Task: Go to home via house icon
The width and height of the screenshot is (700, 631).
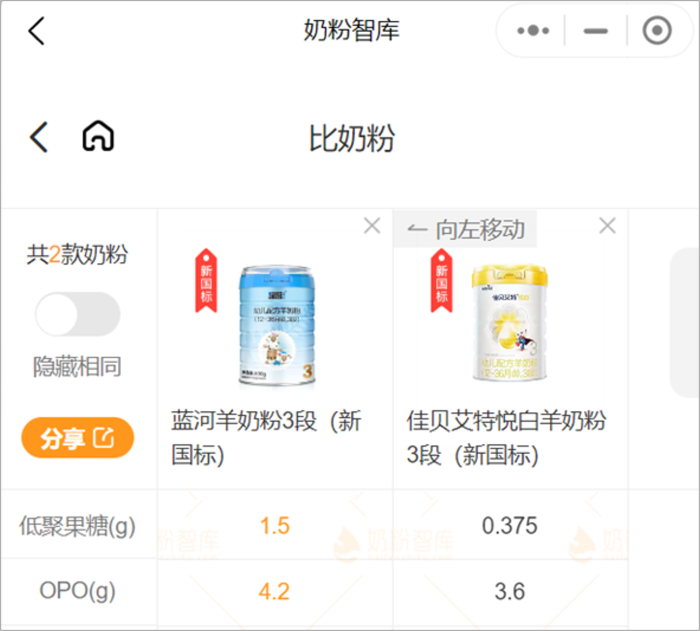Action: coord(98,136)
